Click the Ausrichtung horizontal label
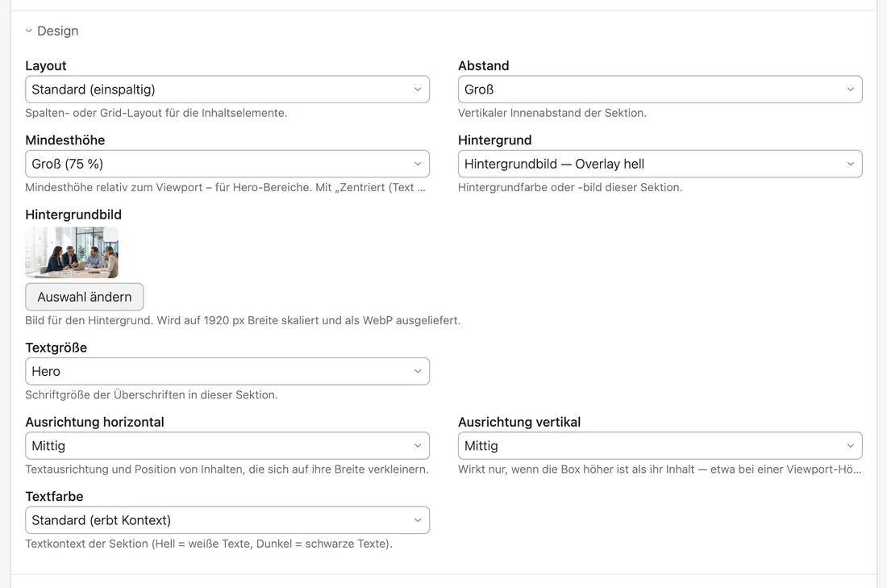Viewport: 887px width, 588px height. coord(94,422)
